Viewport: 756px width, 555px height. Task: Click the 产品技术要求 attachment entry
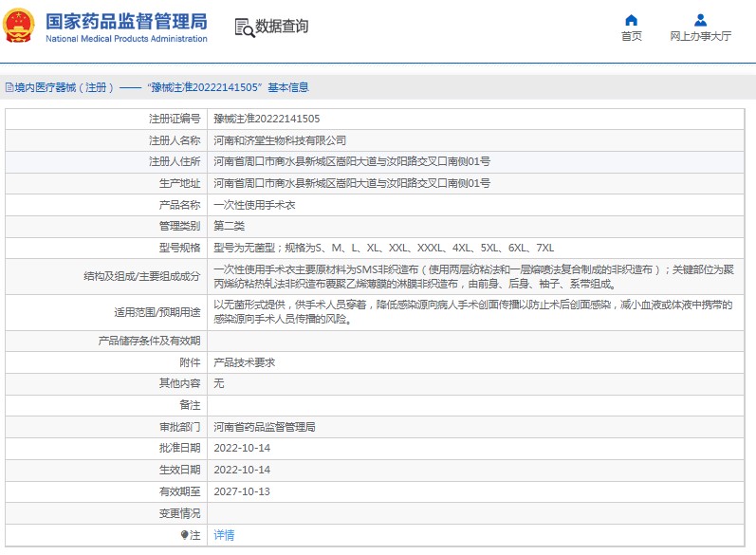pyautogui.click(x=244, y=362)
